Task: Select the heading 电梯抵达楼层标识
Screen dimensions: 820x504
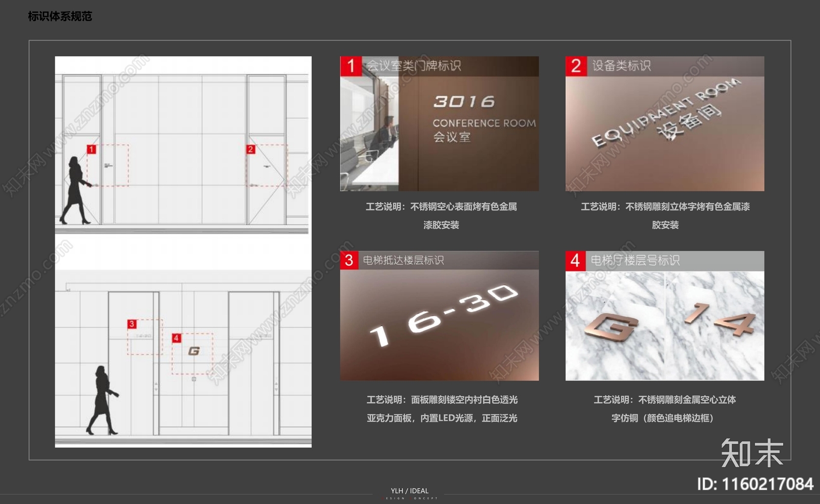Action: point(403,260)
